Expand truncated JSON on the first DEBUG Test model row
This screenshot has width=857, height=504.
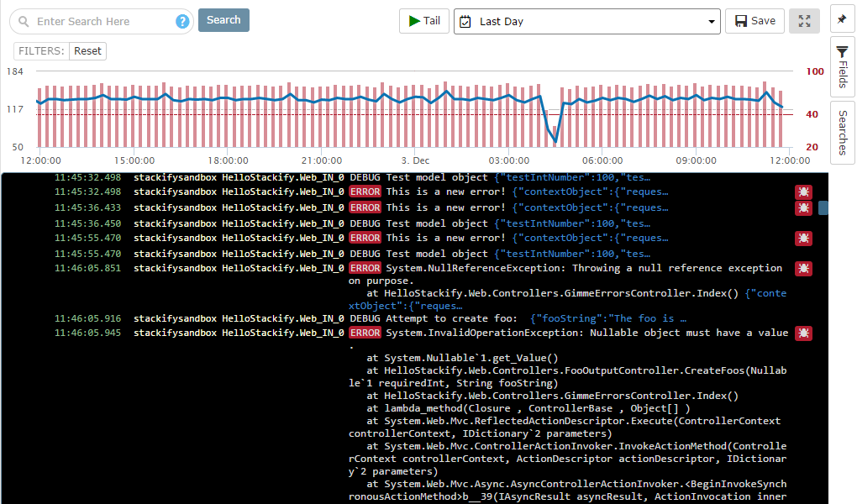pos(572,177)
